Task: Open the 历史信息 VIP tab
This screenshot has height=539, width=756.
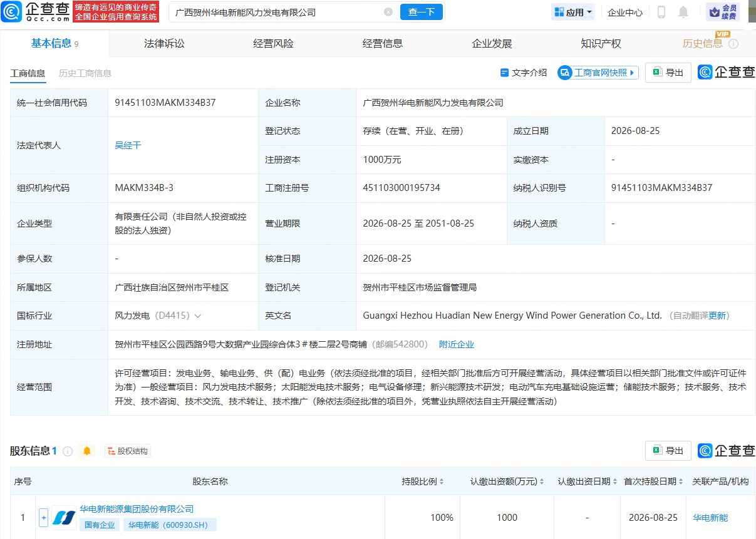Action: point(702,43)
